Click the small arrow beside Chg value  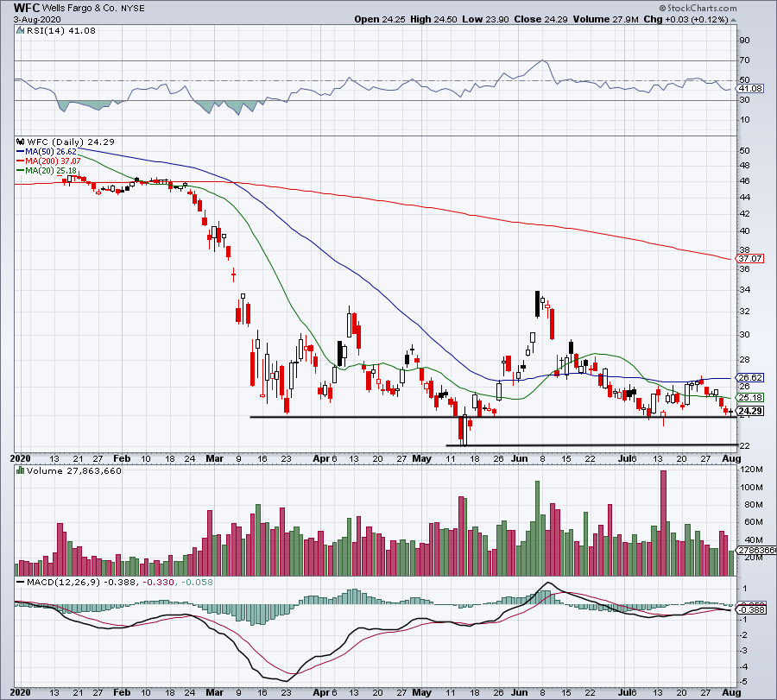point(733,21)
